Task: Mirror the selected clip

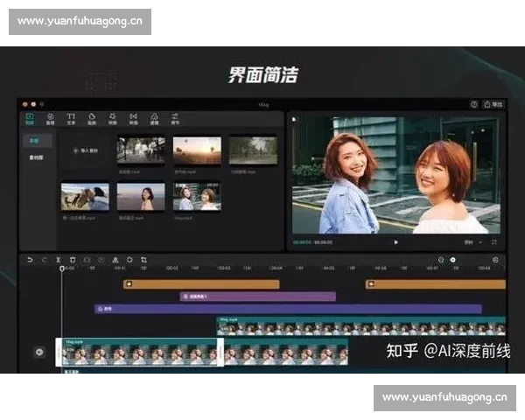Action: 115,260
